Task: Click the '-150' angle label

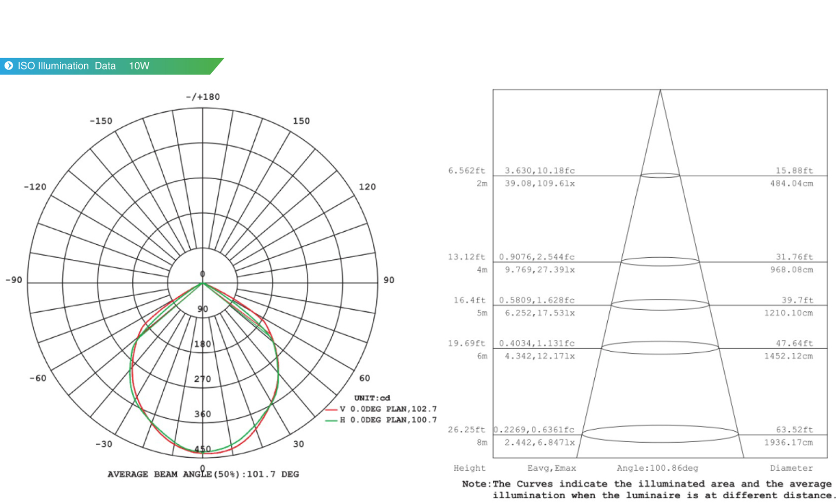Action: [x=101, y=121]
